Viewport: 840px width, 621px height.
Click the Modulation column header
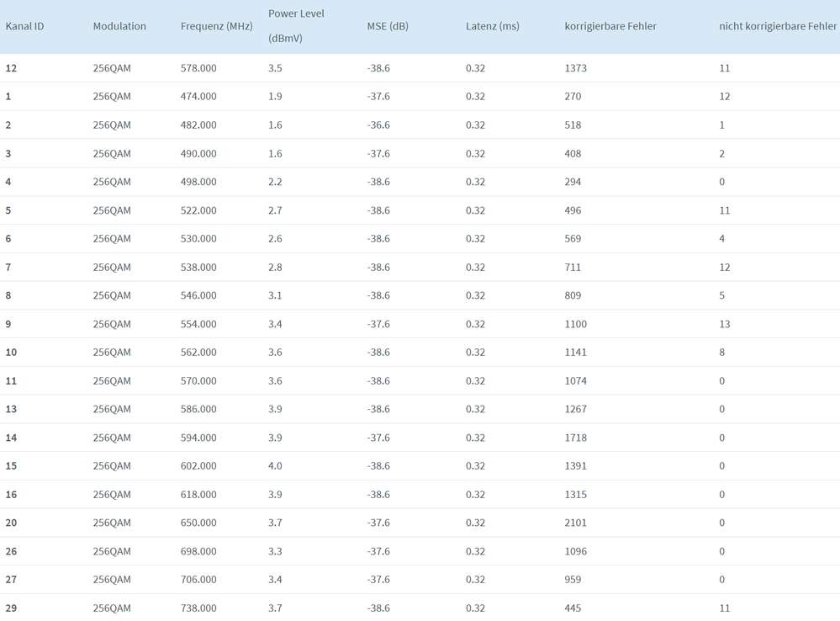[x=119, y=26]
